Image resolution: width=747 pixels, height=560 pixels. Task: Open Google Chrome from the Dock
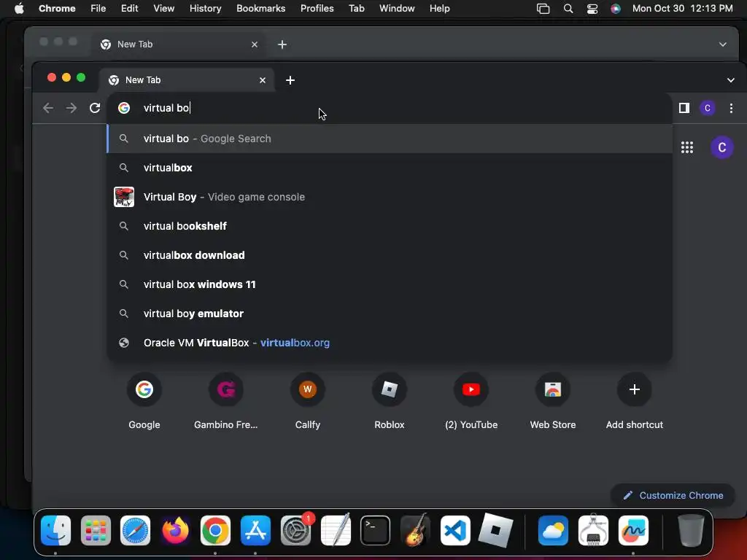[x=215, y=530]
